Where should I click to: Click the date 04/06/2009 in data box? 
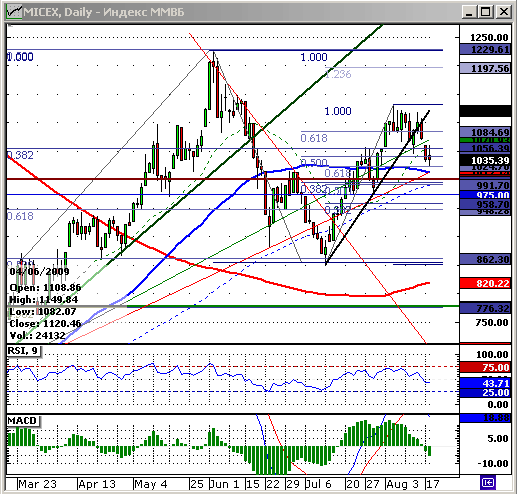39,271
